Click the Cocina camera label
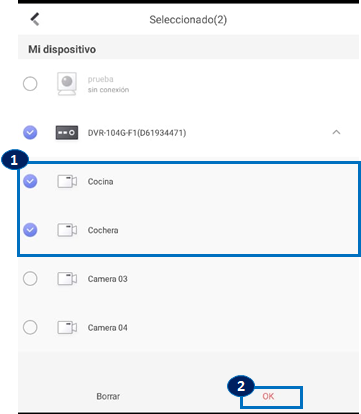Screen dimensions: 361x414 pos(100,182)
